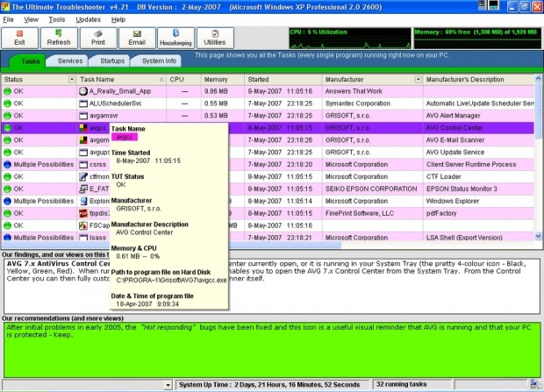Click the avgupsvc task icon
This screenshot has height=392, width=544.
coord(83,153)
